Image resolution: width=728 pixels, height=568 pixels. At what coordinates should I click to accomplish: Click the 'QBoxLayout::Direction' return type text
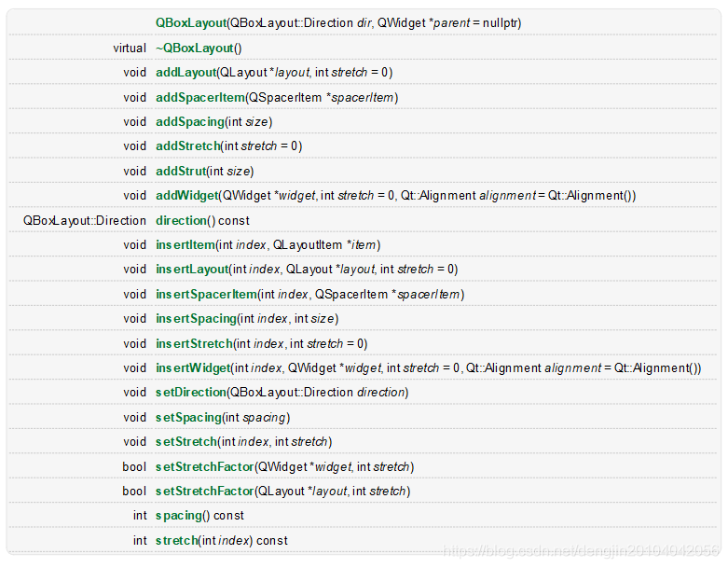coord(85,220)
